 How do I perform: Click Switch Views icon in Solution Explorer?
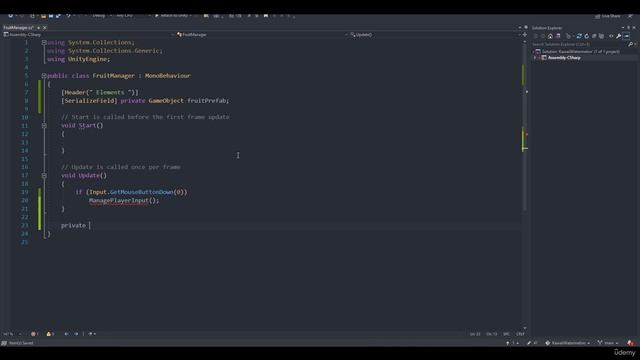[x=558, y=36]
